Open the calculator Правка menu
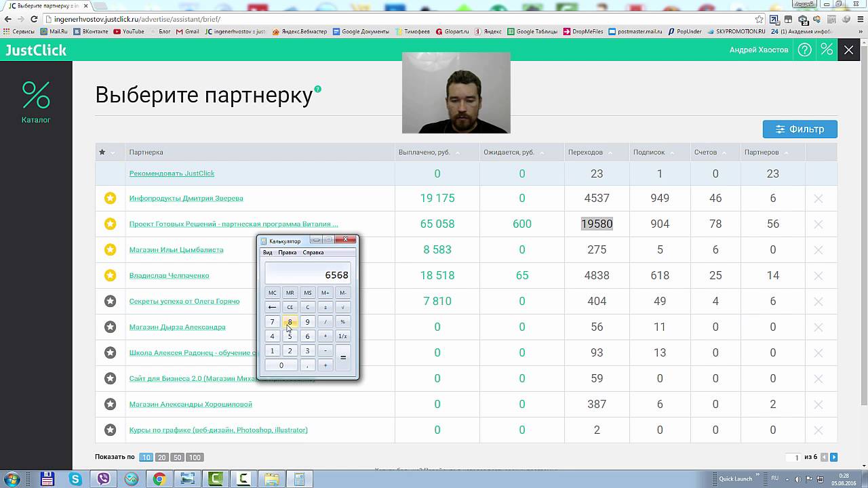 pyautogui.click(x=287, y=253)
